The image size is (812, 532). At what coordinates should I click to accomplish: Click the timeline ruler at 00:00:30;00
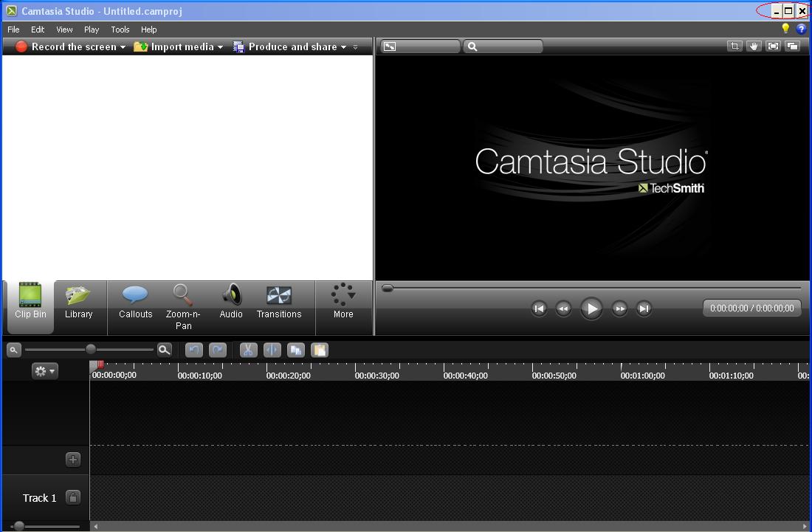[376, 376]
